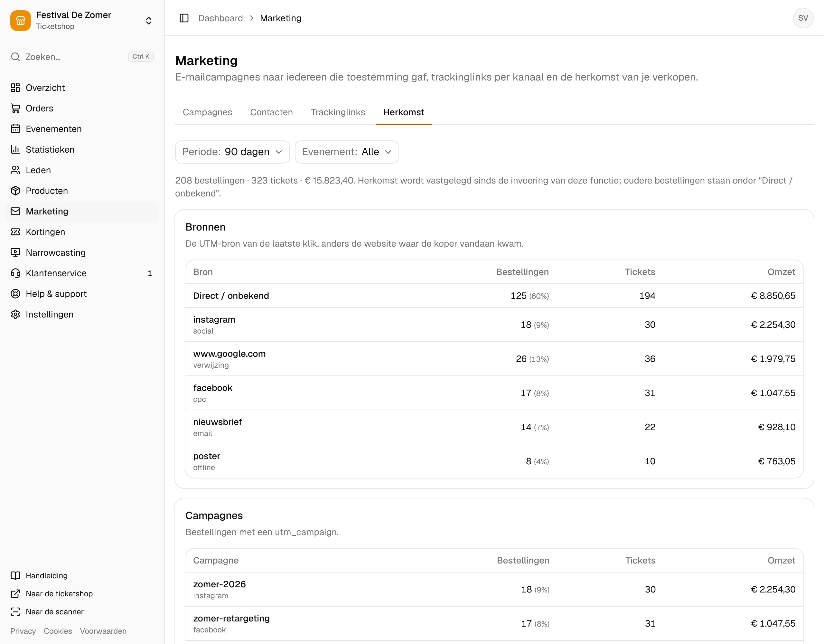
Task: Click the Instellingen gear icon
Action: (15, 315)
